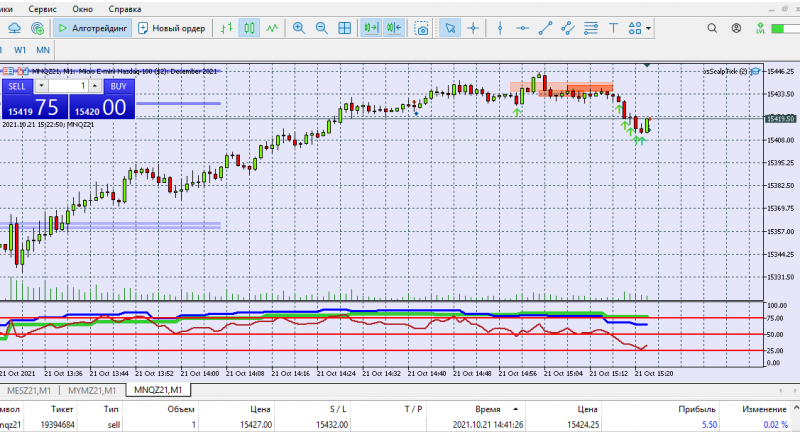Select the trendline drawing tool
Screen dimensions: 800x432
pos(545,28)
